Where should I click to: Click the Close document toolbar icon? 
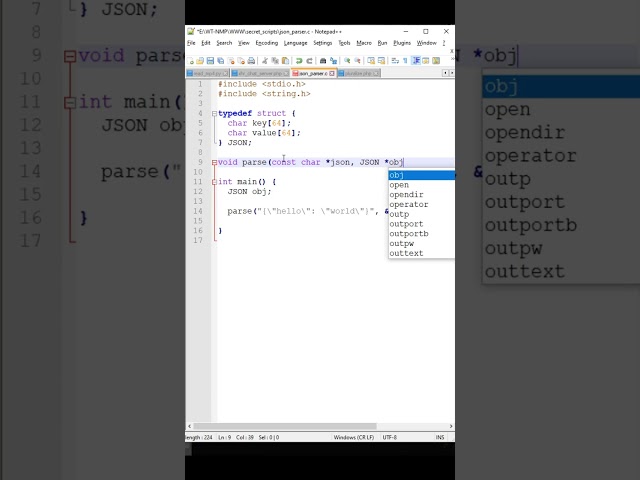tap(231, 61)
